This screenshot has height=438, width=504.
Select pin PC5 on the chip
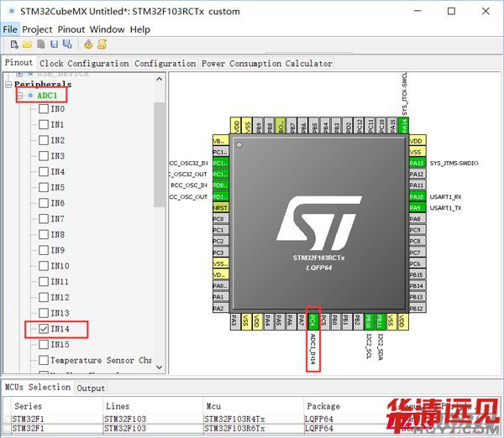click(324, 321)
